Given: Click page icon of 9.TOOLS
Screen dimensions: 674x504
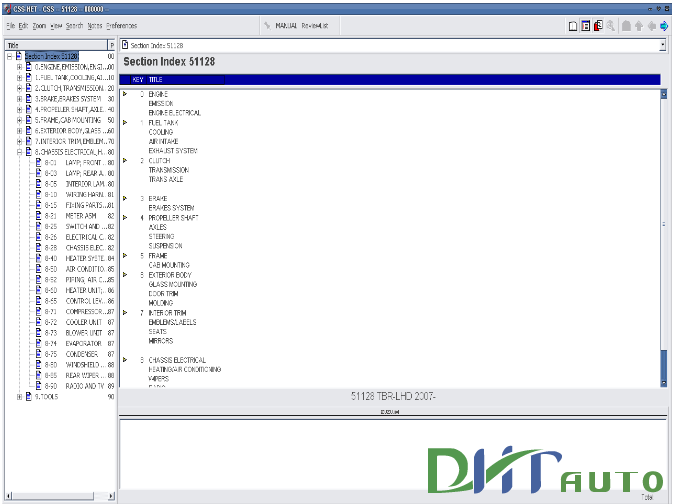Looking at the screenshot, I should click(28, 397).
